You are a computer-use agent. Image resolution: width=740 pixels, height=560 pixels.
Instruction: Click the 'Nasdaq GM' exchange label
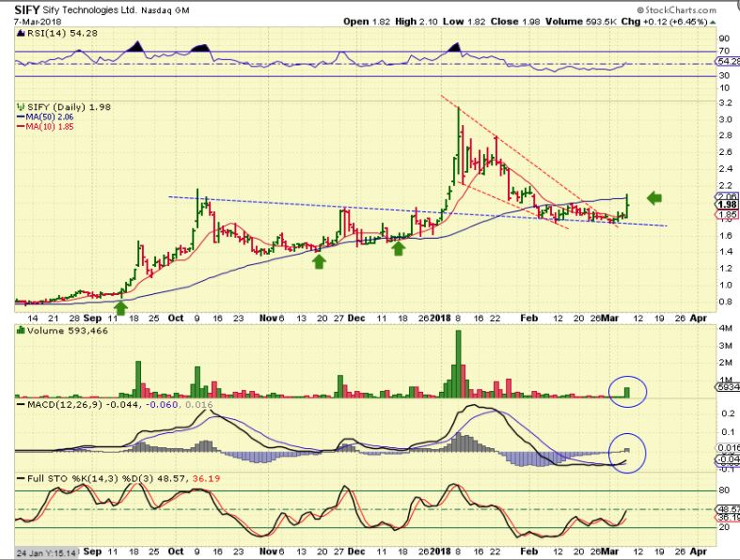[x=165, y=10]
